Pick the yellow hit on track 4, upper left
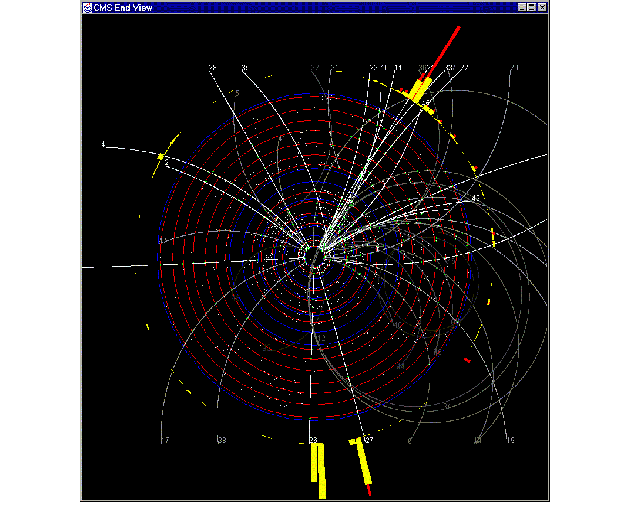640x512 pixels. click(160, 156)
